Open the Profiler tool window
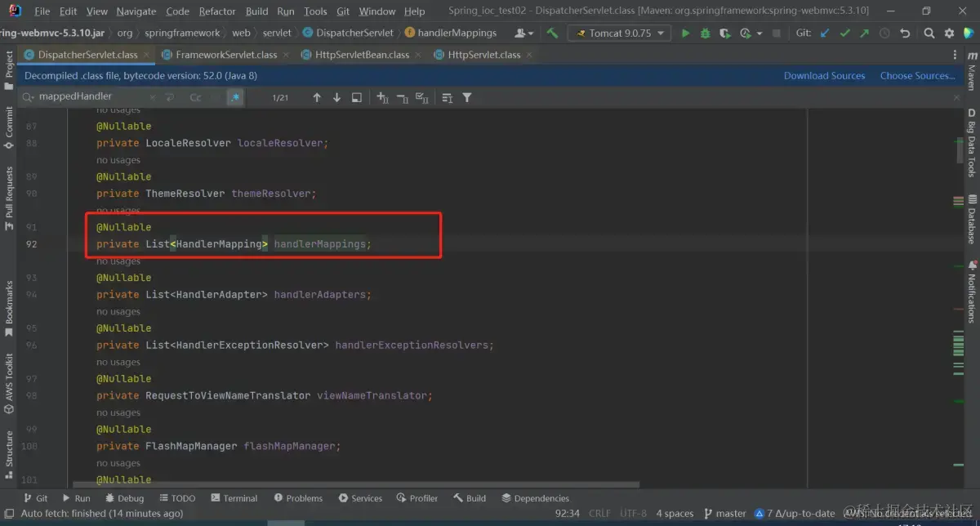Image resolution: width=980 pixels, height=526 pixels. 417,498
